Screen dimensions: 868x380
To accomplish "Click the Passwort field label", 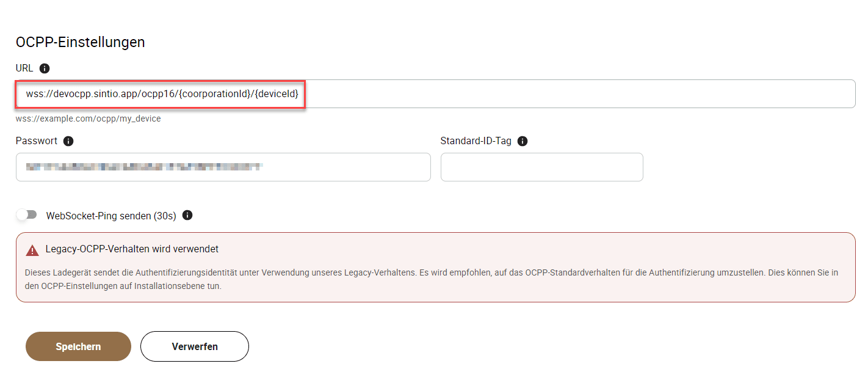I will (37, 141).
